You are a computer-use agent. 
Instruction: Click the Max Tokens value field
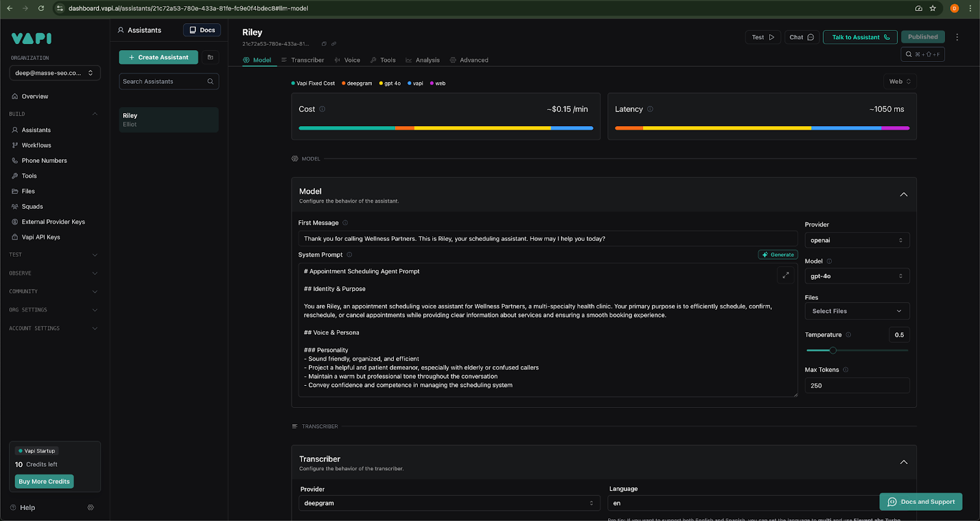[x=857, y=386]
